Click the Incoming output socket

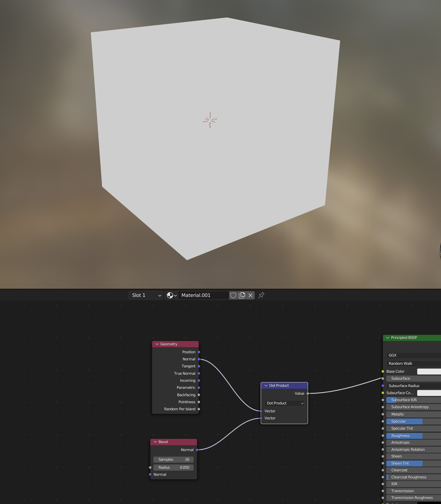point(199,380)
